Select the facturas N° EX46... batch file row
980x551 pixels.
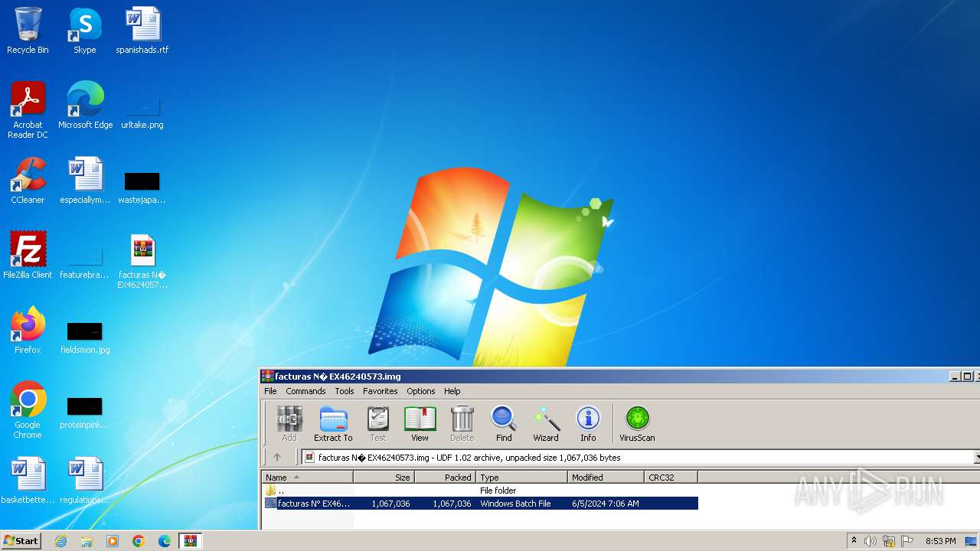[480, 504]
